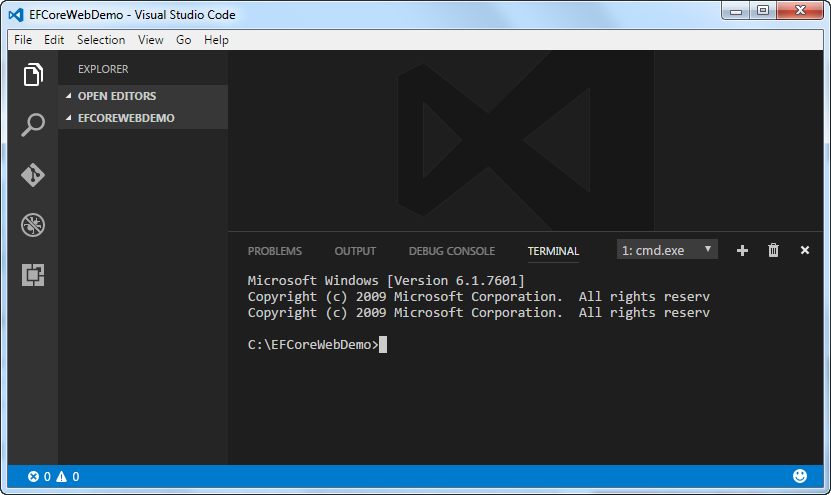Select the TERMINAL tab
The width and height of the screenshot is (831, 495).
pos(553,251)
